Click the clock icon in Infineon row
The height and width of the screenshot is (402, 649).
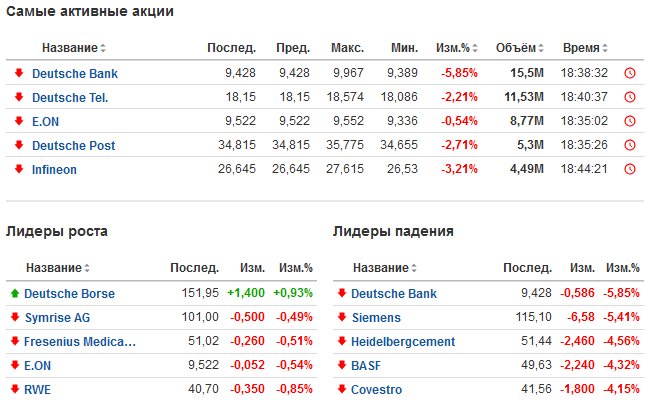[x=630, y=169]
